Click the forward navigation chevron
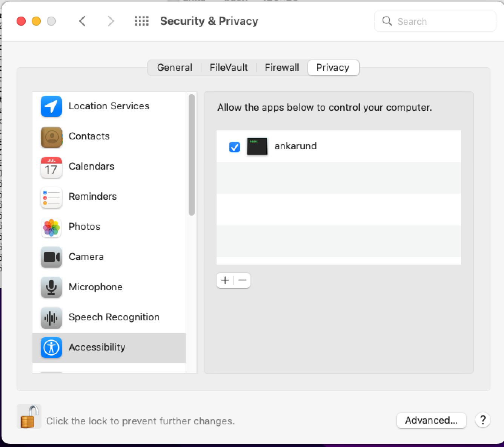504x447 pixels. (111, 21)
